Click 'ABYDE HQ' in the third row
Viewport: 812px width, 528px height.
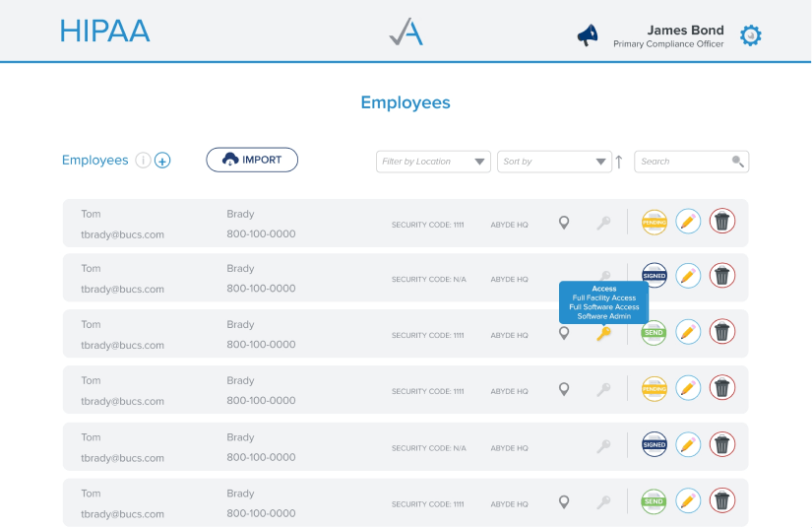click(510, 335)
